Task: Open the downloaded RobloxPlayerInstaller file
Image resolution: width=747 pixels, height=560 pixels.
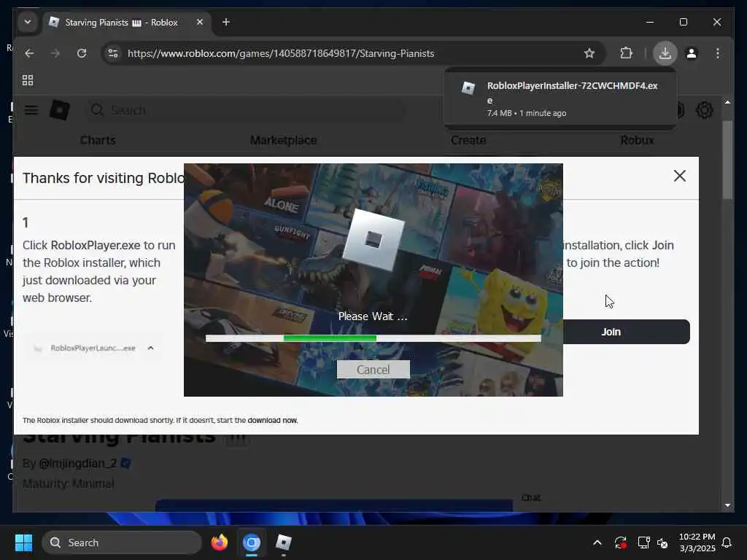Action: [560, 98]
